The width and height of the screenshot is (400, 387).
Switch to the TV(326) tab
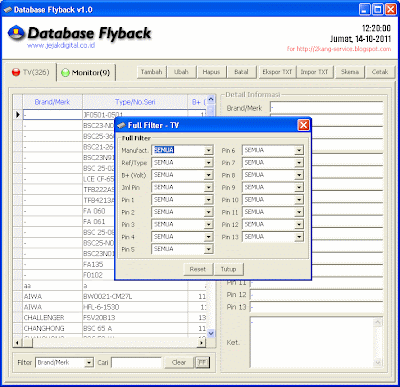(x=30, y=72)
